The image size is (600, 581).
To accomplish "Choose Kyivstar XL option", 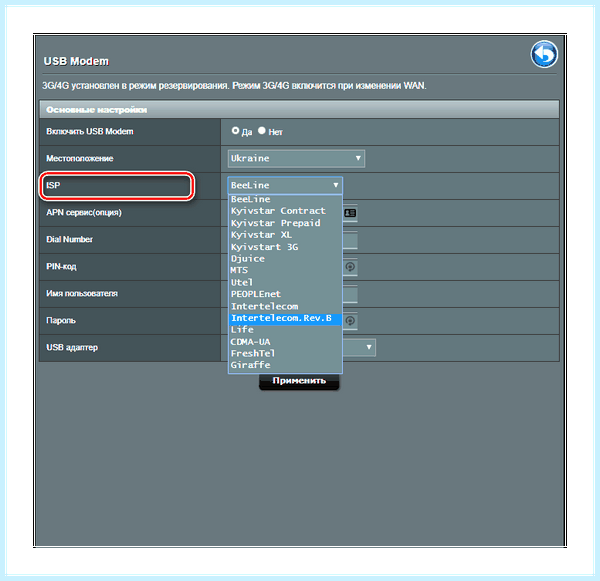I will tap(285, 235).
